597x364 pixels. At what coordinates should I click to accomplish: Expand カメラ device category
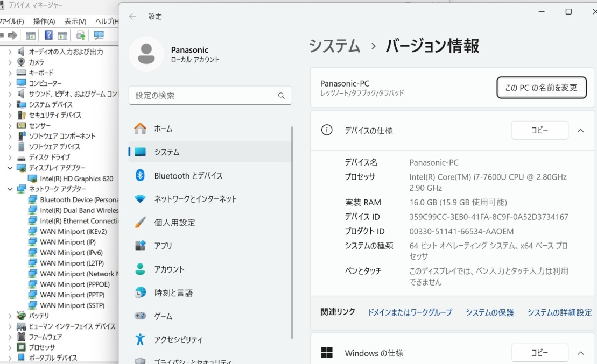[x=10, y=62]
